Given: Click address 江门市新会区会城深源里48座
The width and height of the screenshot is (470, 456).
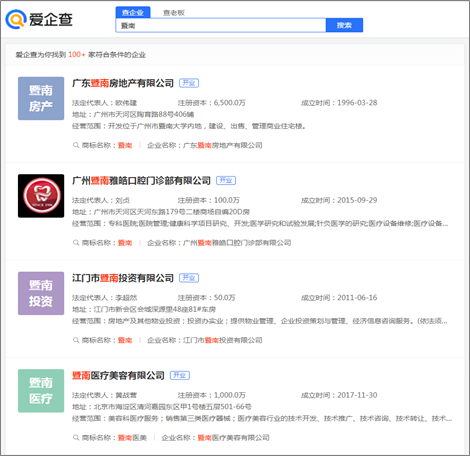Looking at the screenshot, I should coord(155,310).
